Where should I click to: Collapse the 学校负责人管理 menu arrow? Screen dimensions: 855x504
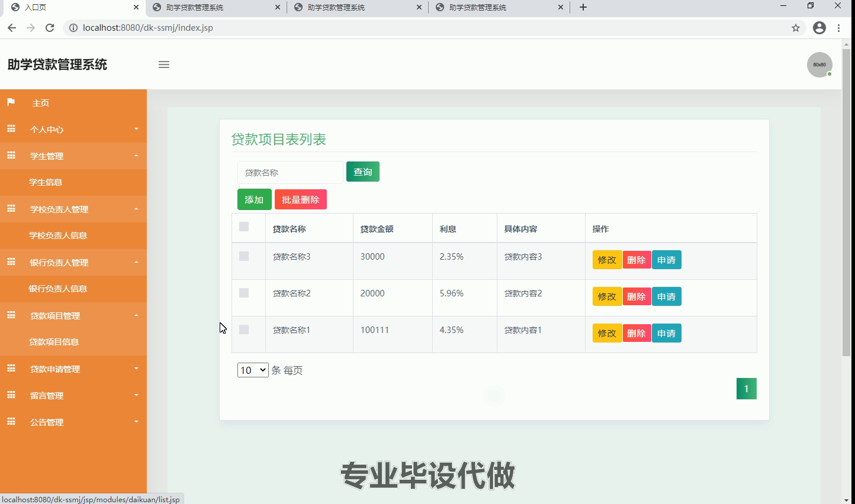click(136, 209)
